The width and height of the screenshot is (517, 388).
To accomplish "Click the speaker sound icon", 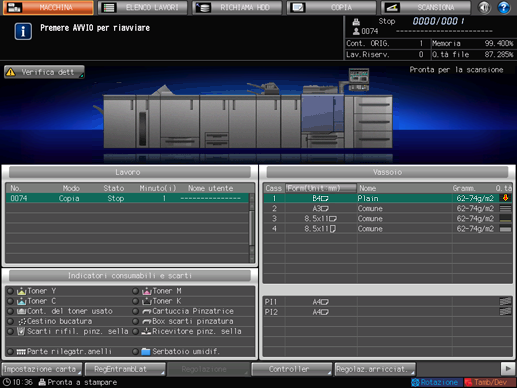I will pos(484,7).
